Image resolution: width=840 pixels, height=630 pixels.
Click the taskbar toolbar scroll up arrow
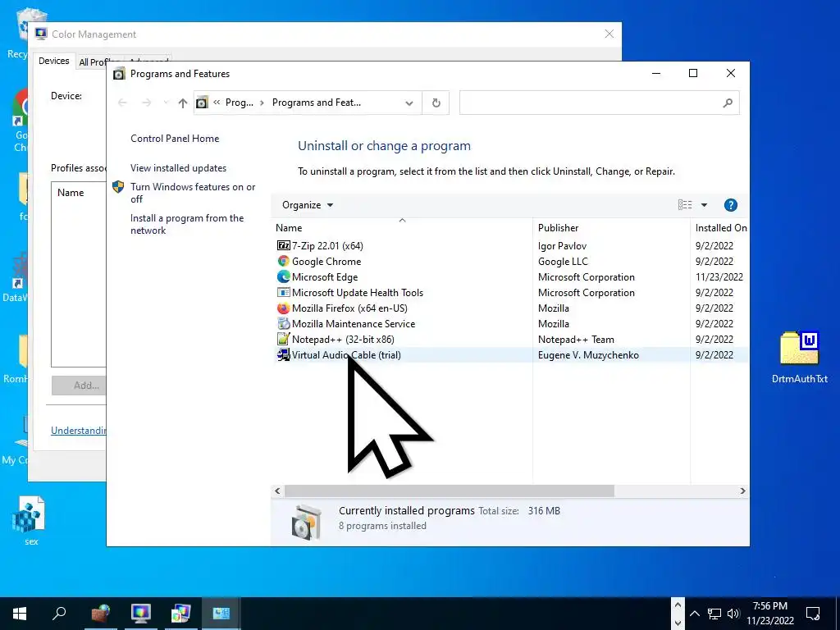pos(678,605)
